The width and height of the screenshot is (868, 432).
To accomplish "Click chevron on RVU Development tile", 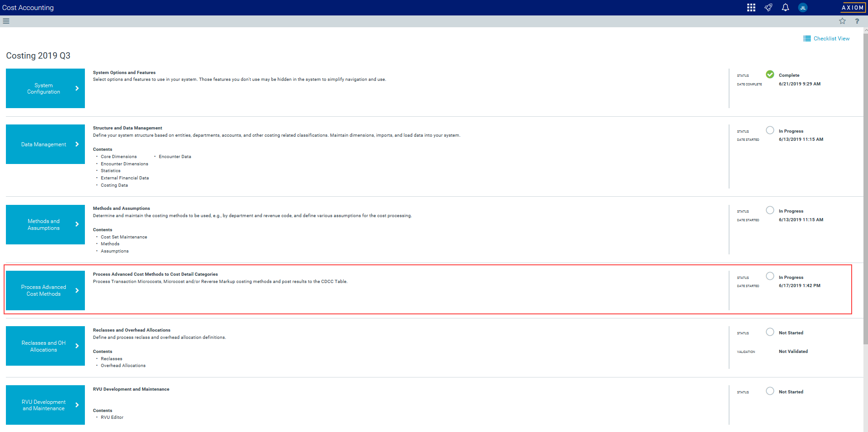I will [77, 405].
